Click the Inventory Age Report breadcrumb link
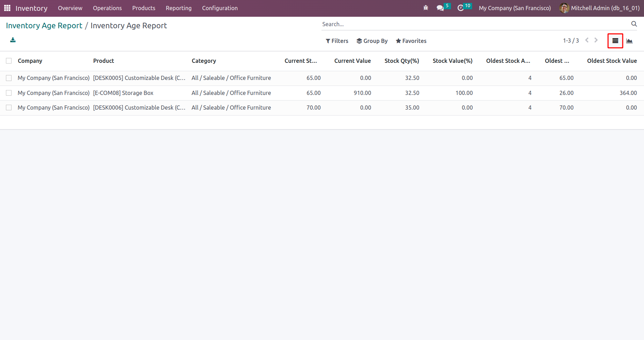644x340 pixels. click(44, 25)
